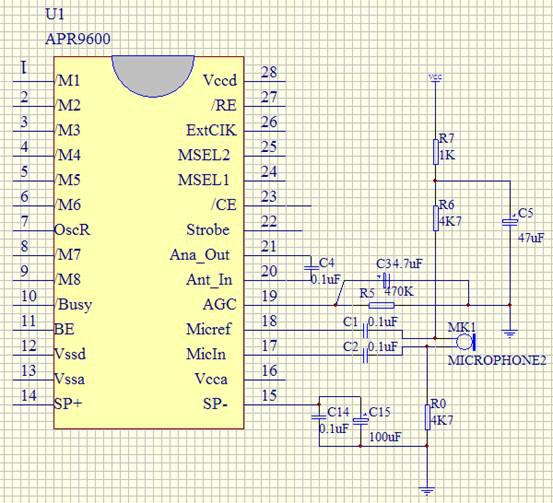Click pin number 14
The height and width of the screenshot is (503, 553).
click(29, 395)
